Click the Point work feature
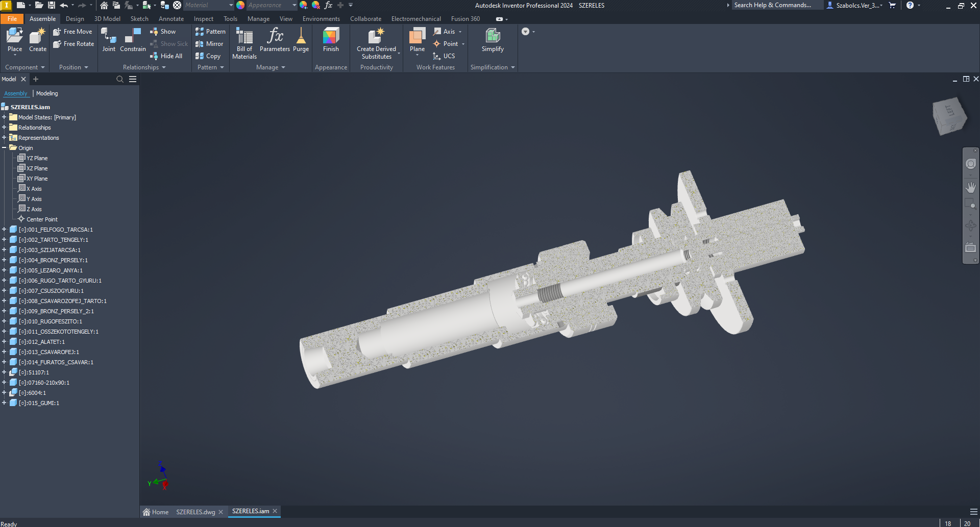The image size is (980, 527). click(446, 44)
